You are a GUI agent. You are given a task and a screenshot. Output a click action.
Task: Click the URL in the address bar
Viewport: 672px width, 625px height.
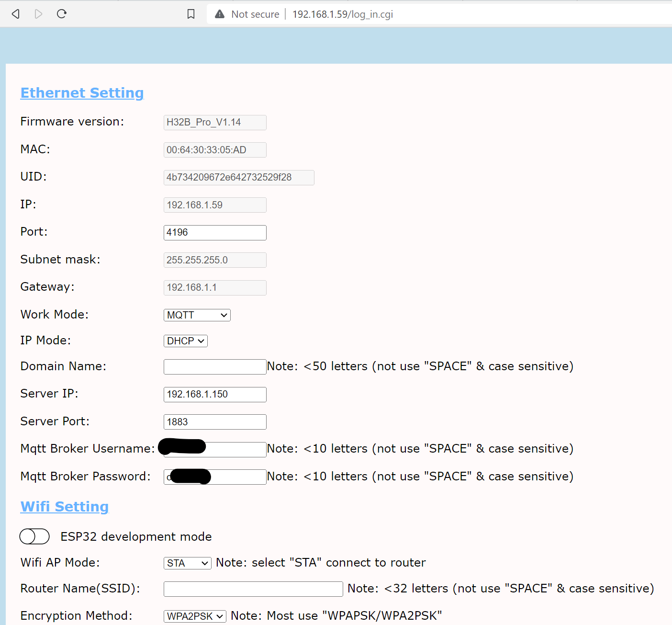coord(343,14)
